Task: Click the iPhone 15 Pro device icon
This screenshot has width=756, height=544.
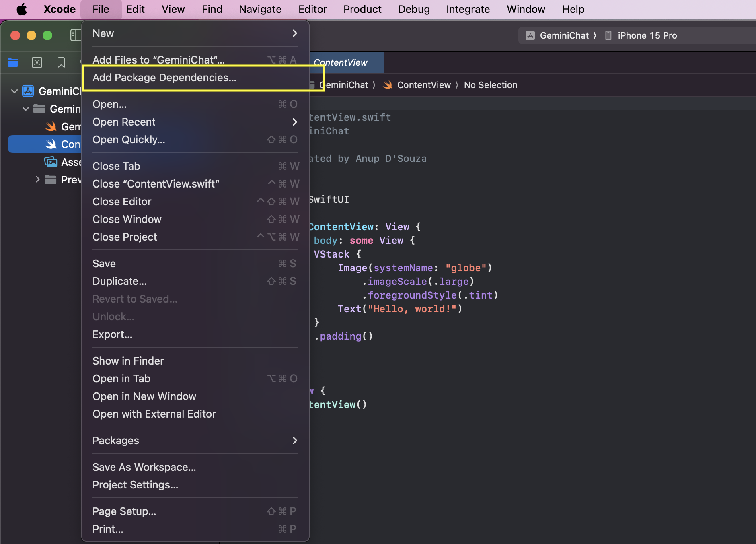Action: (608, 35)
